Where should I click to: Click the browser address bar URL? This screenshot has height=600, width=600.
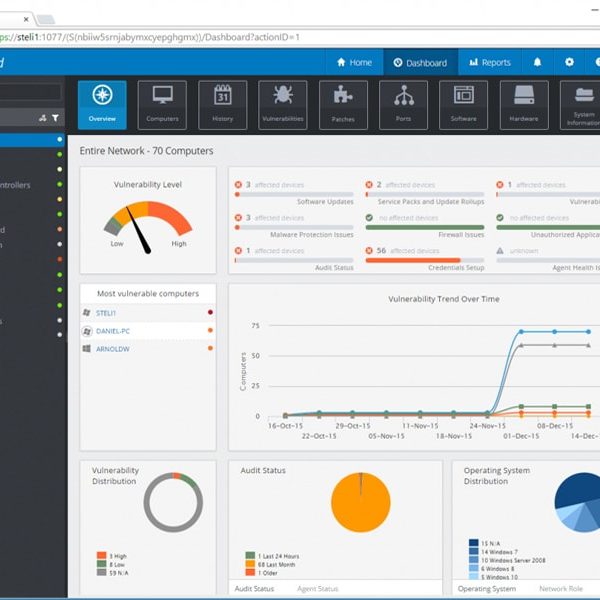pyautogui.click(x=150, y=37)
